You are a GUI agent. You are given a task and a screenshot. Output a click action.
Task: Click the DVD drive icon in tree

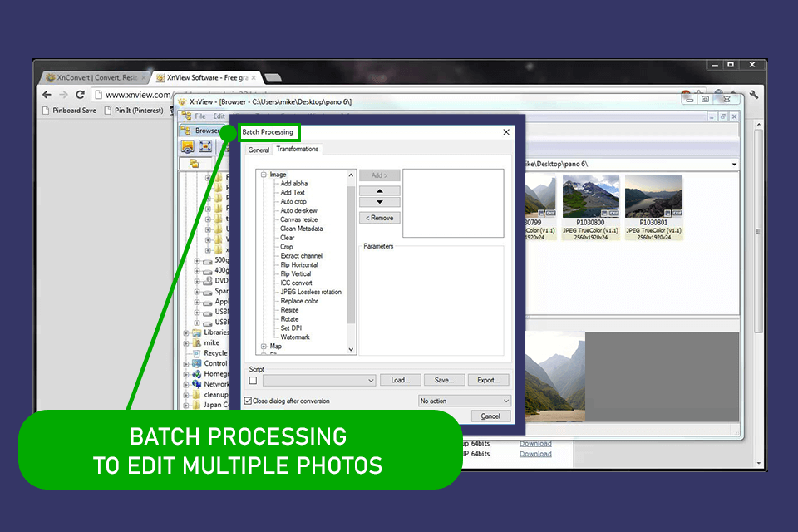[208, 280]
